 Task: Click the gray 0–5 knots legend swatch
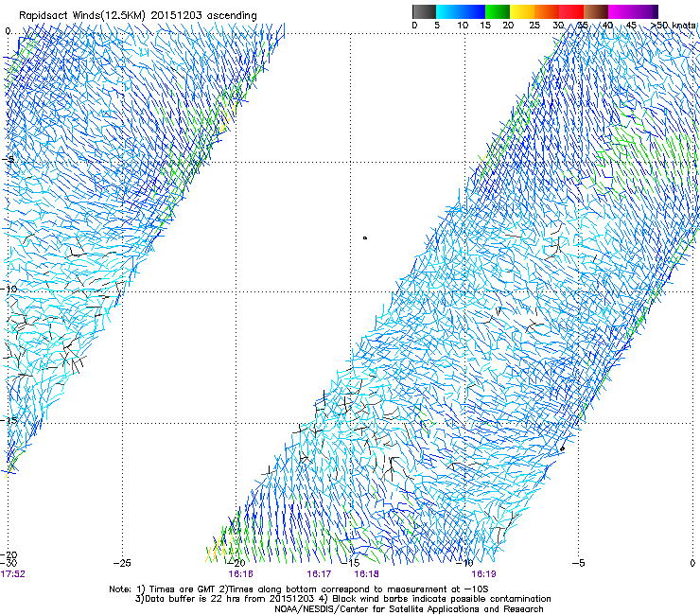tap(424, 11)
